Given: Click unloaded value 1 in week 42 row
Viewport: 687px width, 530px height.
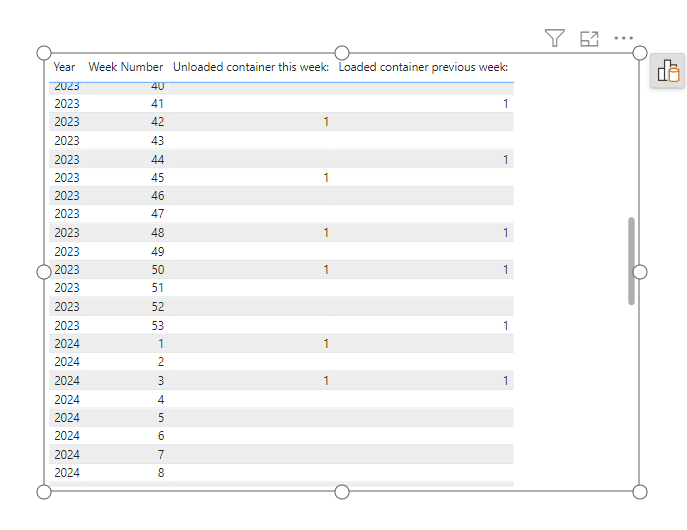Looking at the screenshot, I should tap(326, 122).
